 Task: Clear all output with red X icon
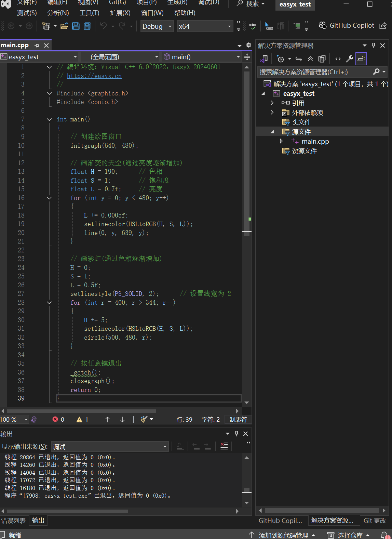click(224, 446)
